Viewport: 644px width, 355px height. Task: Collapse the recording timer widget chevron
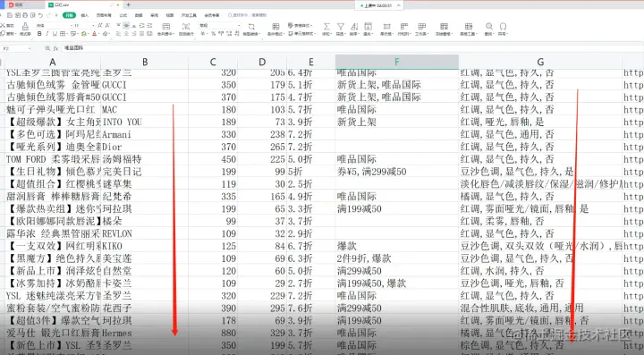point(399,5)
